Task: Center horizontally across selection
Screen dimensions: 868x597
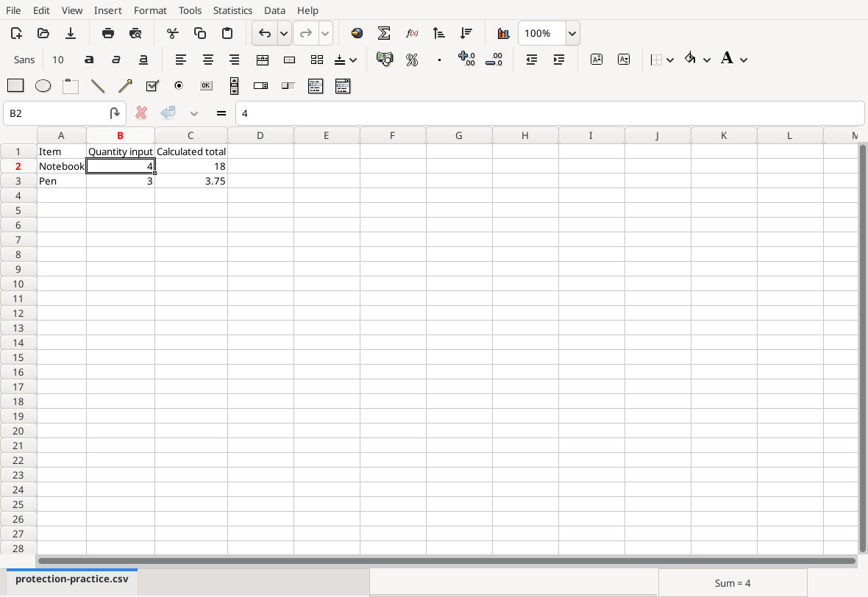Action: coord(263,60)
